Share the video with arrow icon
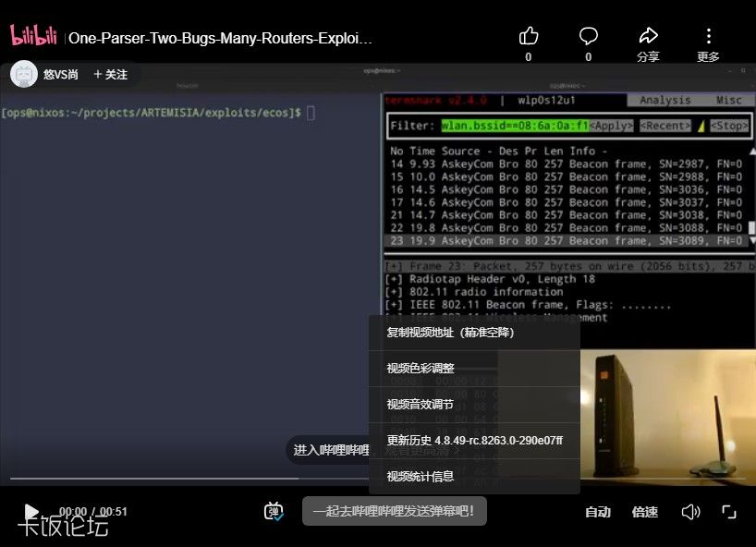 point(648,36)
